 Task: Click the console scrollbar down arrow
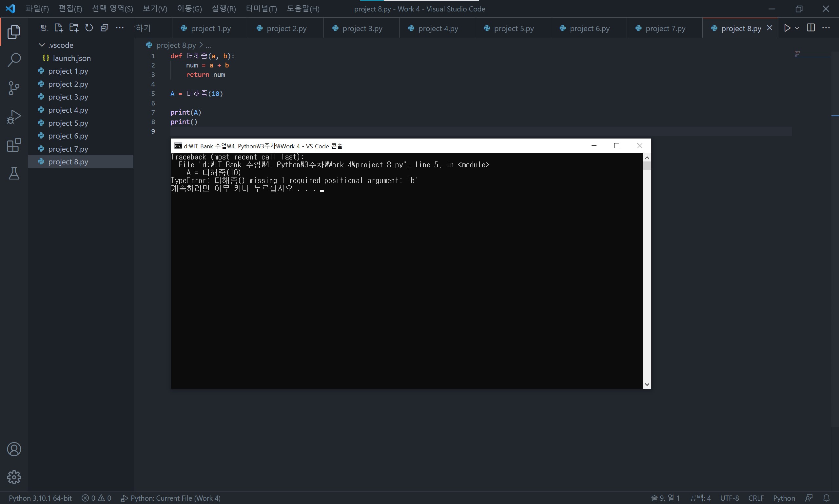pos(647,384)
